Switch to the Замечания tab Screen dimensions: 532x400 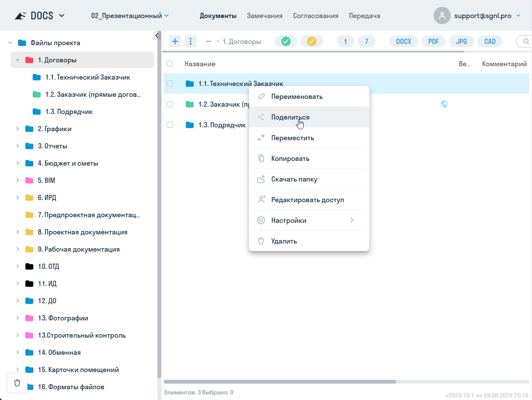(x=264, y=15)
